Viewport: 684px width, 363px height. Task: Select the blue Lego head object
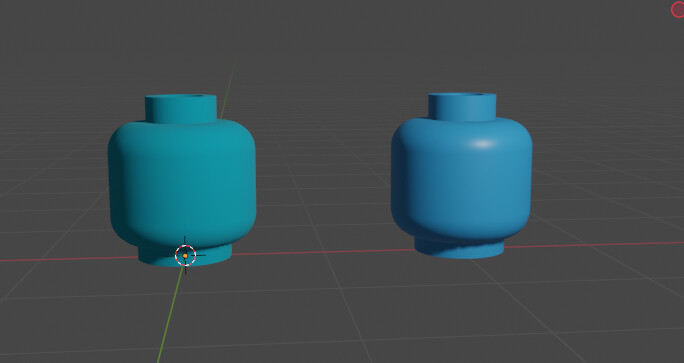[461, 175]
